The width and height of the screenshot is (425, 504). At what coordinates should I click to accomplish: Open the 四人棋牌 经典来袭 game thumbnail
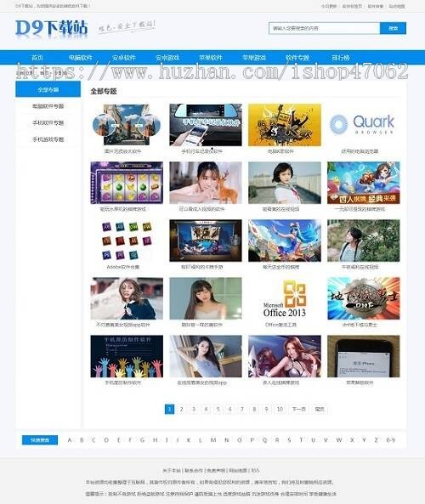(363, 183)
